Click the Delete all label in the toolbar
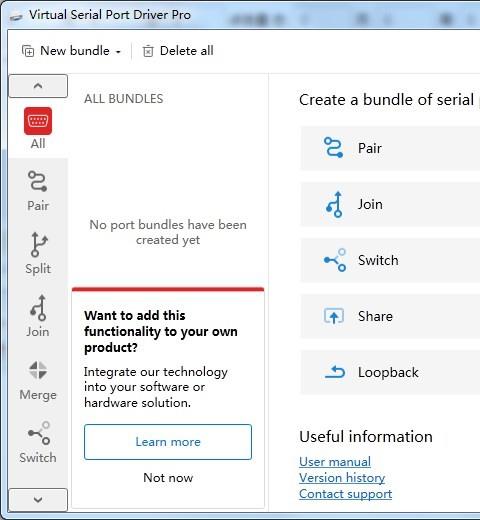This screenshot has width=480, height=520. pyautogui.click(x=187, y=51)
